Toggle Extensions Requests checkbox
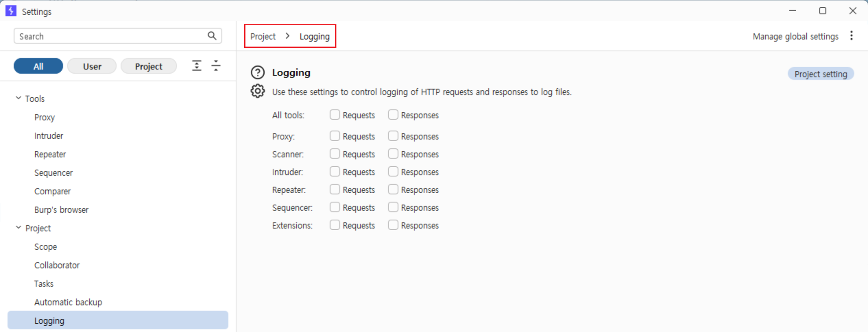Viewport: 868px width, 332px height. click(x=335, y=225)
